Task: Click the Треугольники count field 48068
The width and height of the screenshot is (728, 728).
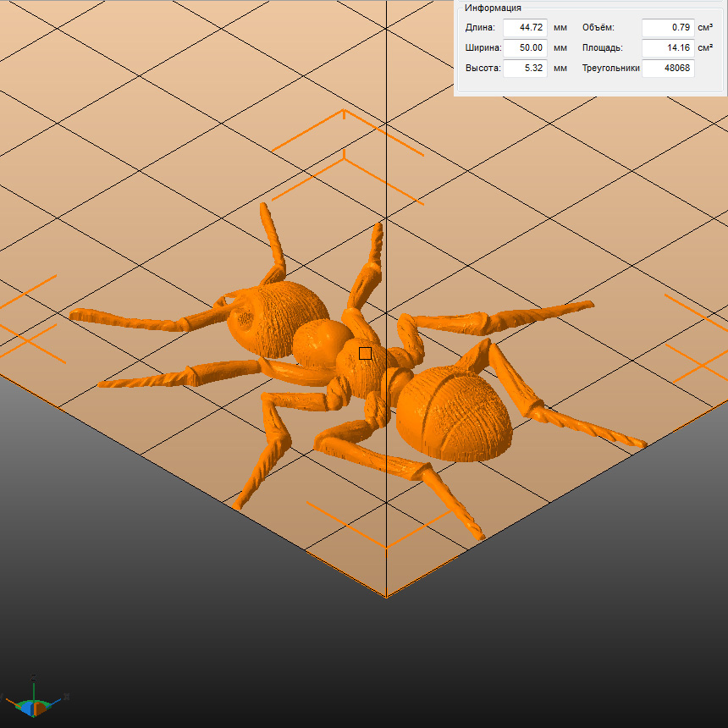Action: 667,68
